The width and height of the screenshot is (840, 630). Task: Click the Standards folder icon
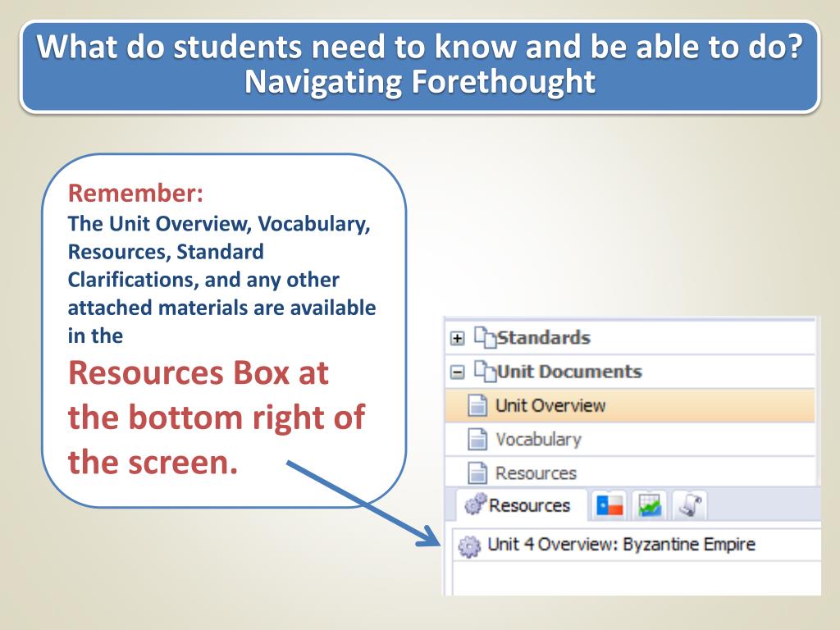point(486,337)
